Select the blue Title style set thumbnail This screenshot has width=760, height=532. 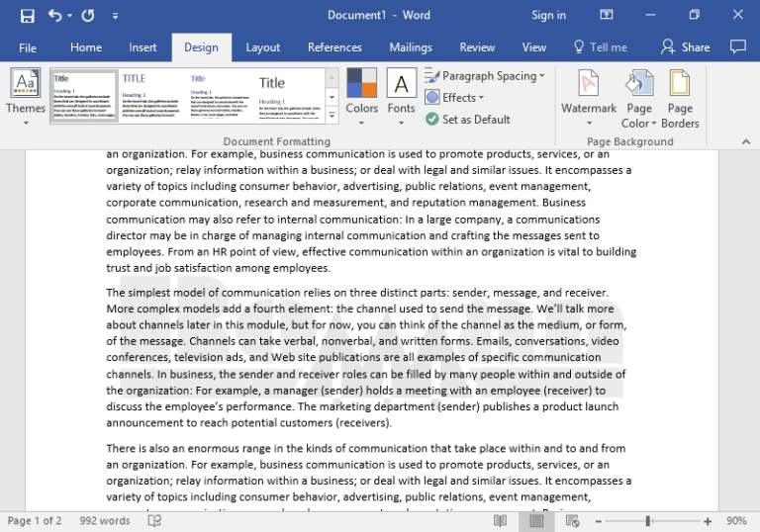[x=220, y=96]
